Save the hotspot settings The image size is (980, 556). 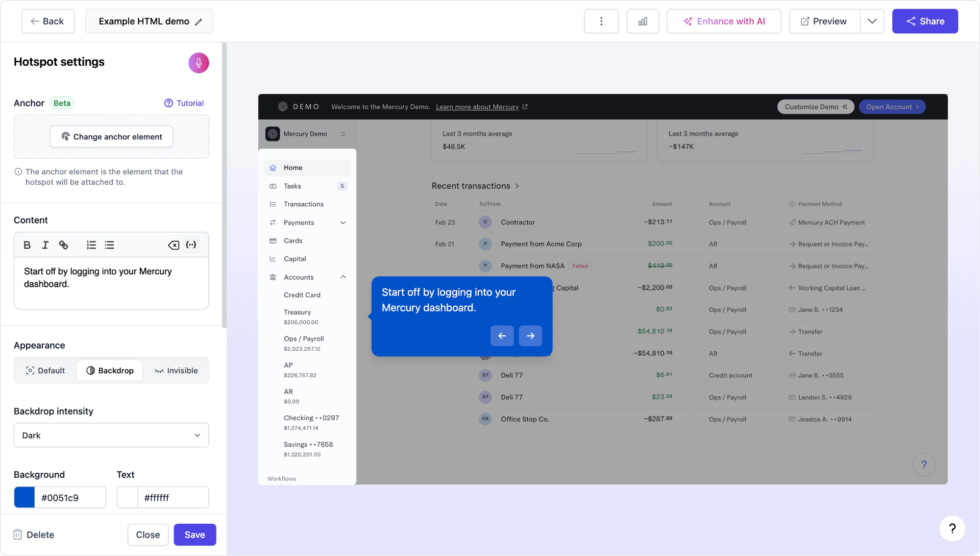click(195, 534)
